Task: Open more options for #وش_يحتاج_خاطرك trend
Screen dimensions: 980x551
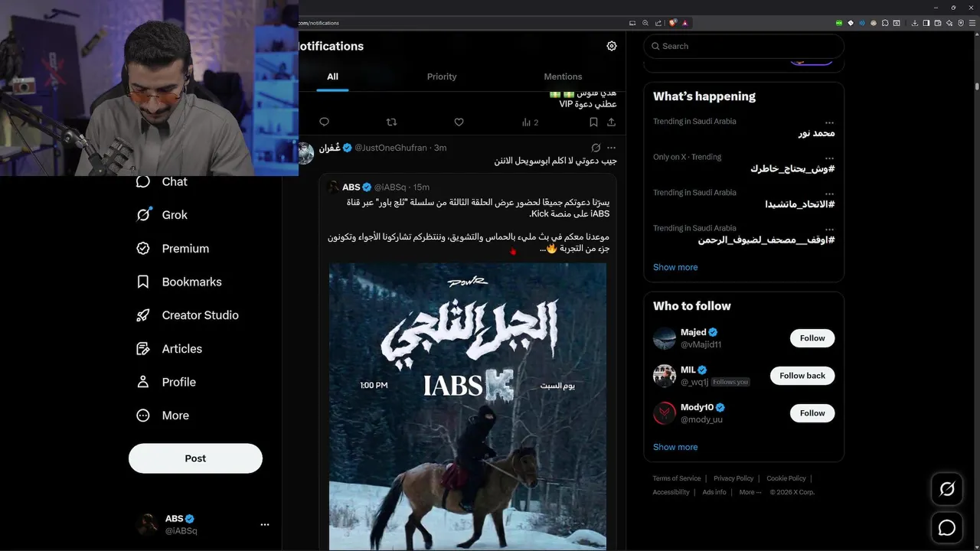Action: (829, 158)
